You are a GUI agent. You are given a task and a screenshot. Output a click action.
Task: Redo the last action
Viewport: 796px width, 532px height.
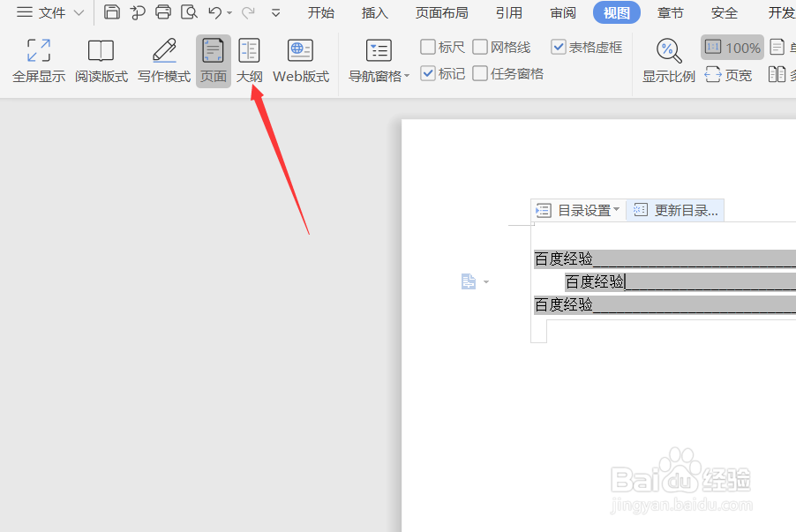(248, 12)
